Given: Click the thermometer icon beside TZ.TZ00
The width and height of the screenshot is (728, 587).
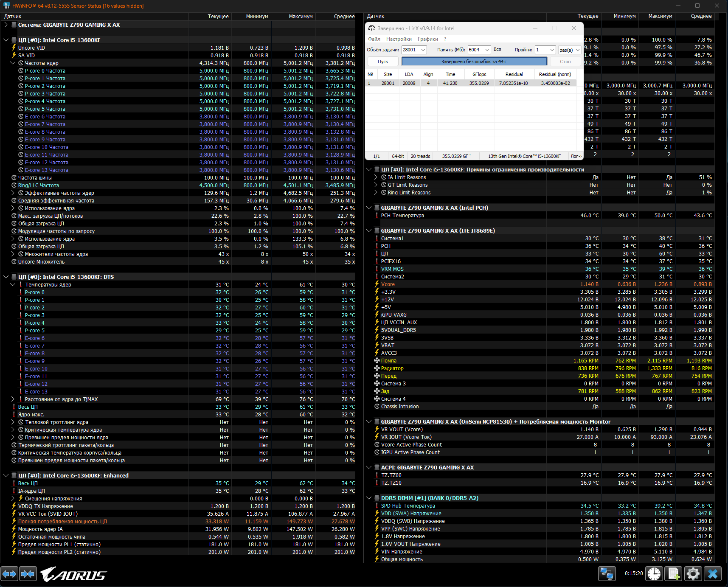Looking at the screenshot, I should pyautogui.click(x=377, y=475).
